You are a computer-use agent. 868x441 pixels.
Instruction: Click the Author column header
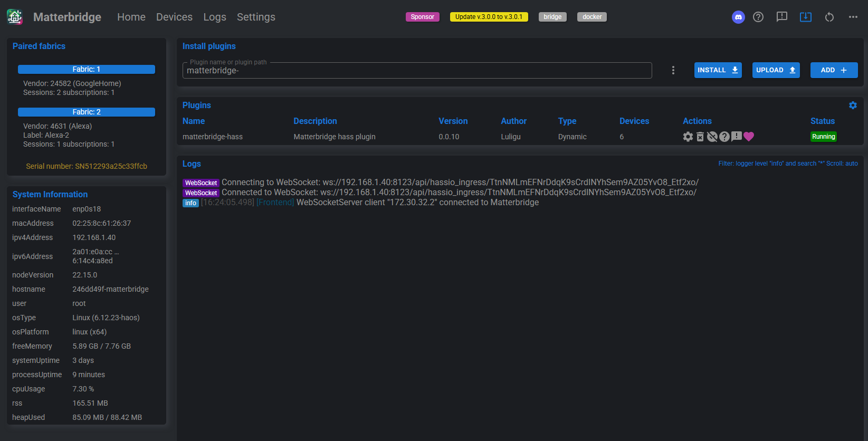pos(513,121)
